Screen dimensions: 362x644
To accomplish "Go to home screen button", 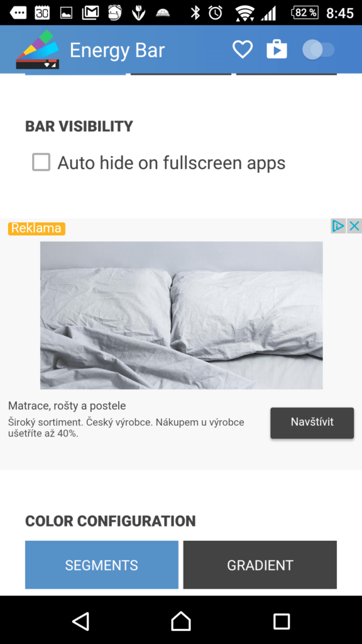I will [181, 621].
